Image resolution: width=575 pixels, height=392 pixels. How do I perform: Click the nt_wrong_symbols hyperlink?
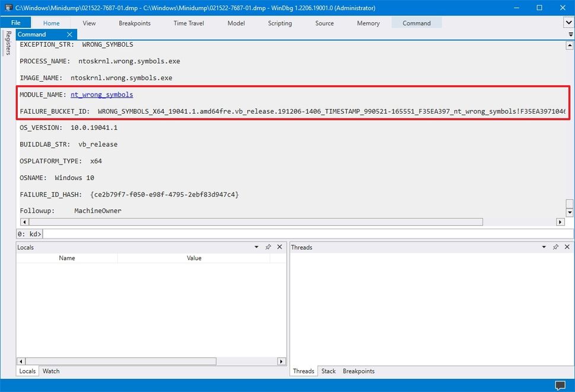coord(101,94)
